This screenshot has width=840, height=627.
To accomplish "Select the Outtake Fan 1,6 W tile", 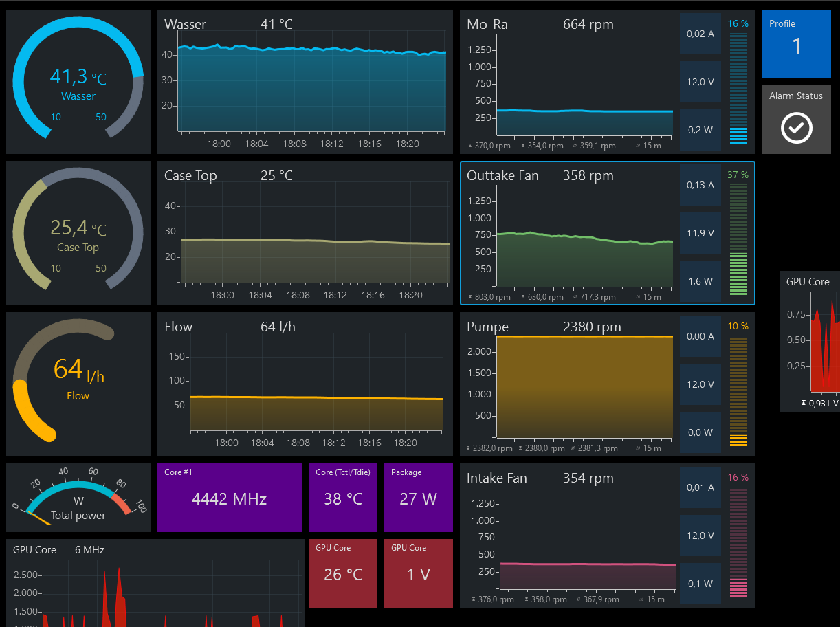I will click(700, 281).
